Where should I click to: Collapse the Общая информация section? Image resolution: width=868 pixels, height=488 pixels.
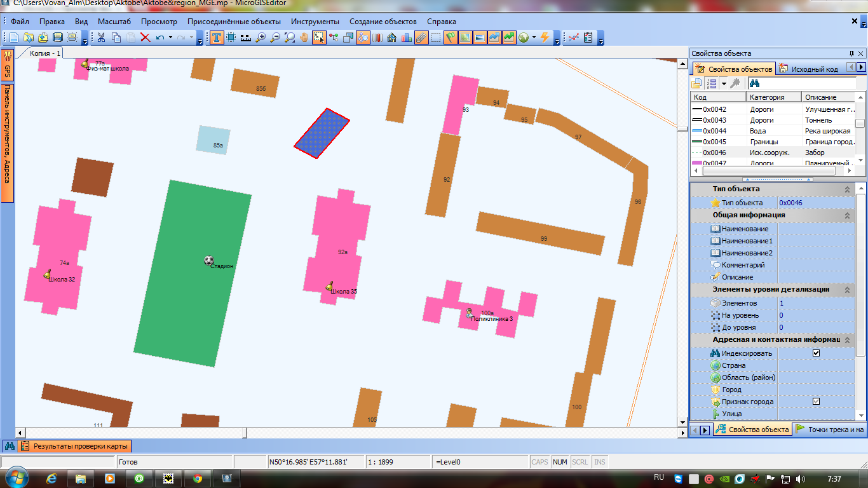(847, 215)
